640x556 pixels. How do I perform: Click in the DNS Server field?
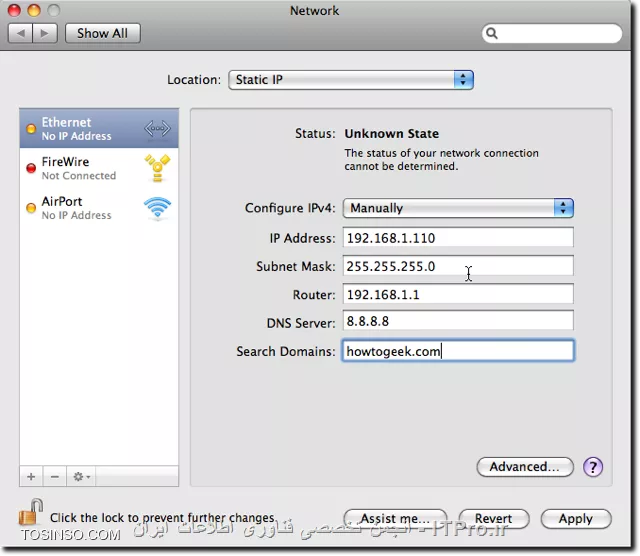[x=458, y=321]
